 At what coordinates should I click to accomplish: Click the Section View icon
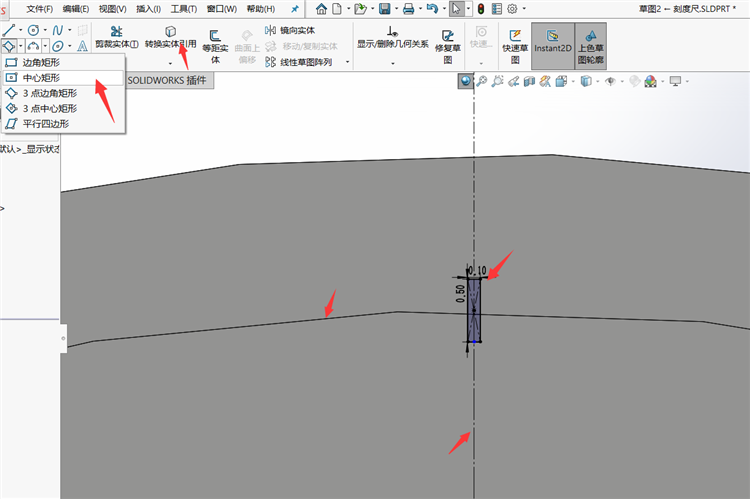tap(529, 81)
